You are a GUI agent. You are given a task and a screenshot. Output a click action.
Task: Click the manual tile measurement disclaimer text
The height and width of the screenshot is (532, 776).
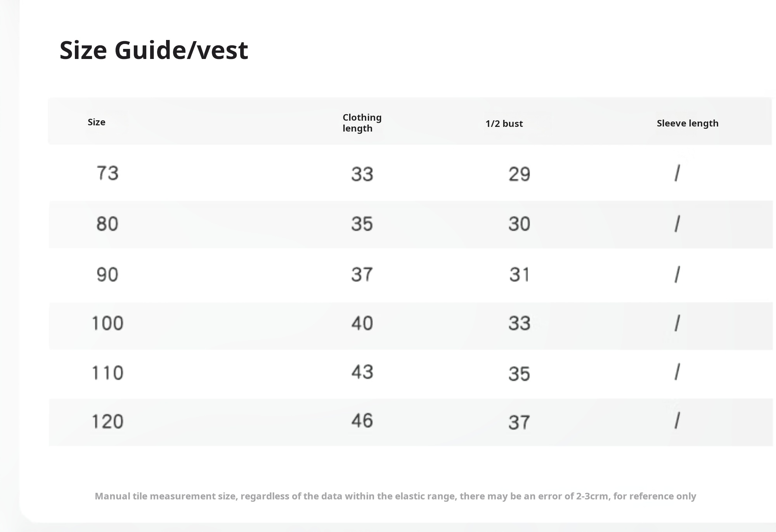(x=395, y=496)
